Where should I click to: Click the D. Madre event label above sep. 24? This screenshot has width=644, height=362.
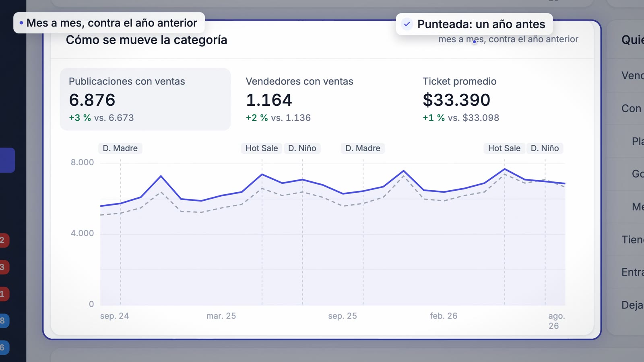(x=120, y=148)
